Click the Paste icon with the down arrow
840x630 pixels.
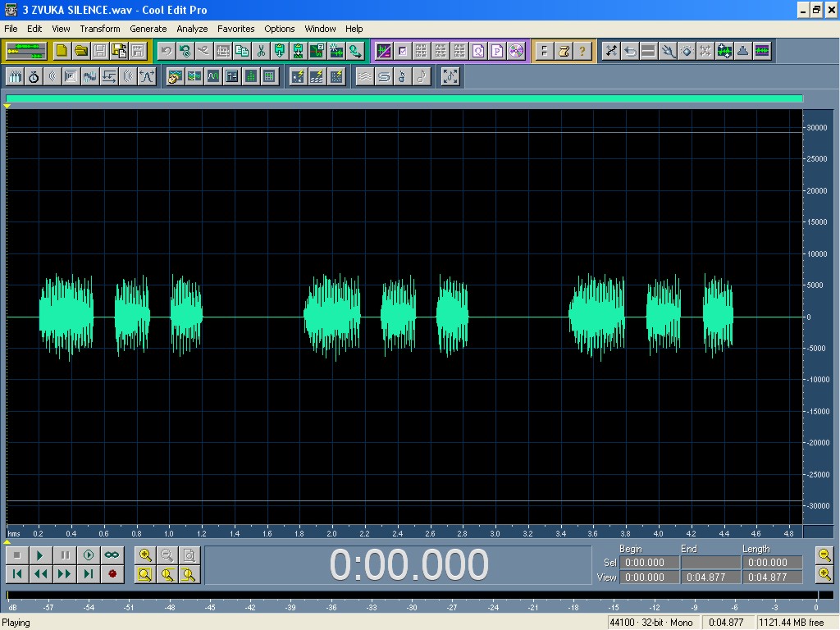[280, 51]
